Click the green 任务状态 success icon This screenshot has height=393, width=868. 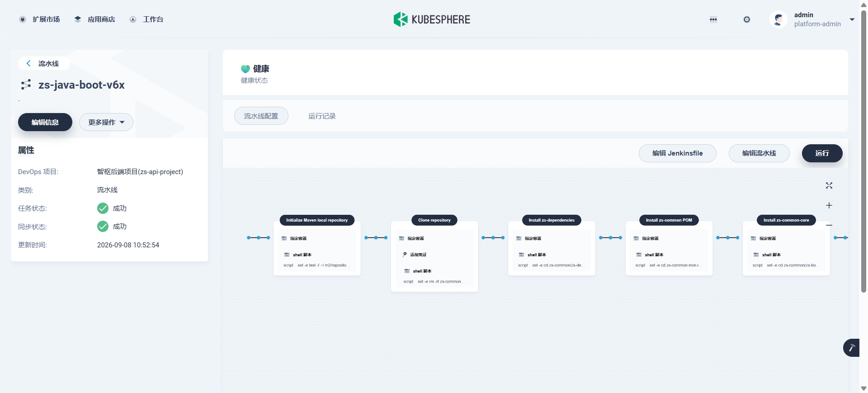pyautogui.click(x=103, y=208)
